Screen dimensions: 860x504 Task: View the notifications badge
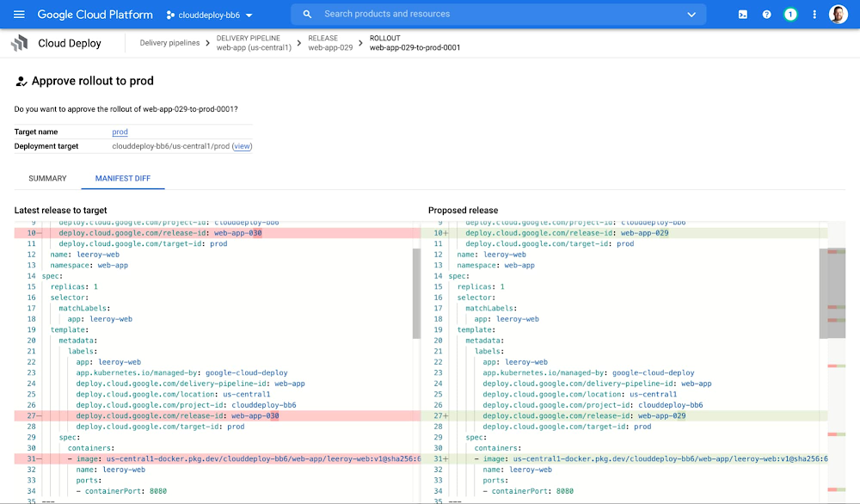[790, 15]
